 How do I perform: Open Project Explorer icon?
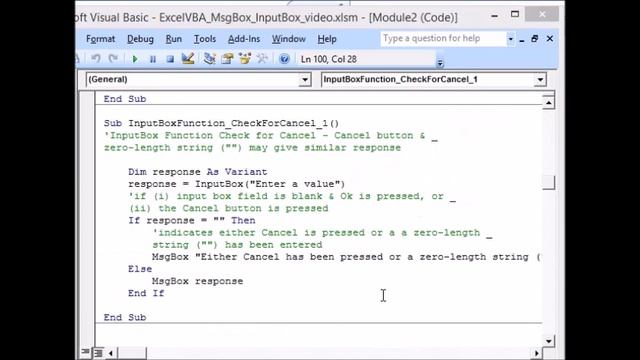click(x=209, y=59)
